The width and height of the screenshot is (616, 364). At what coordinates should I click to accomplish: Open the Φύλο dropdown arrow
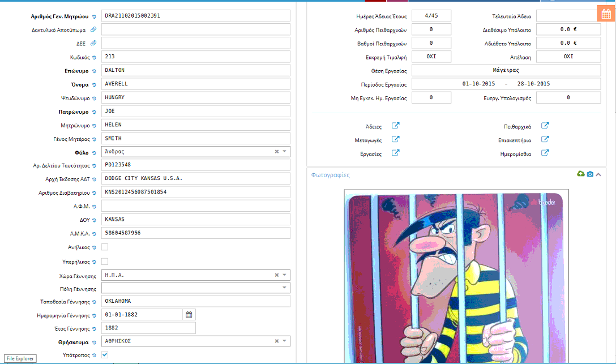click(284, 152)
